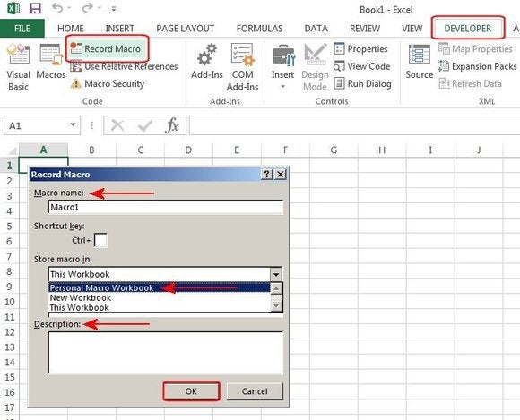
Task: Toggle Design Mode
Action: pyautogui.click(x=315, y=67)
